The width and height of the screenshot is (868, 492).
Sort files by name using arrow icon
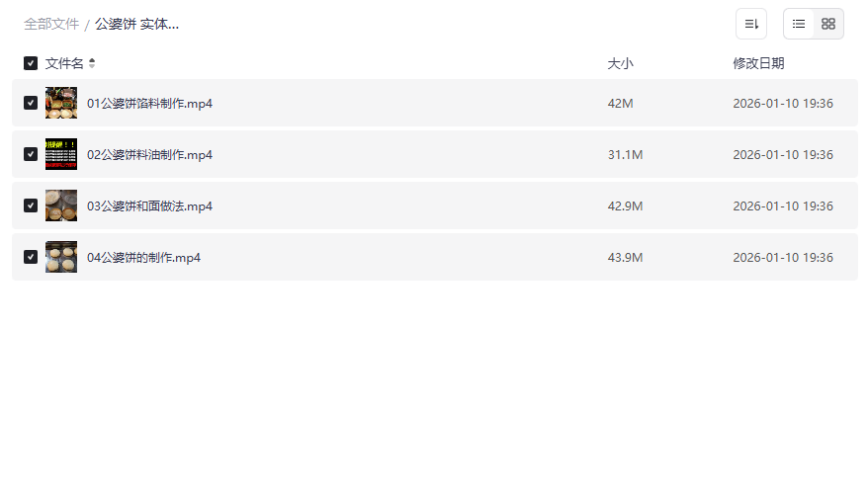(92, 63)
